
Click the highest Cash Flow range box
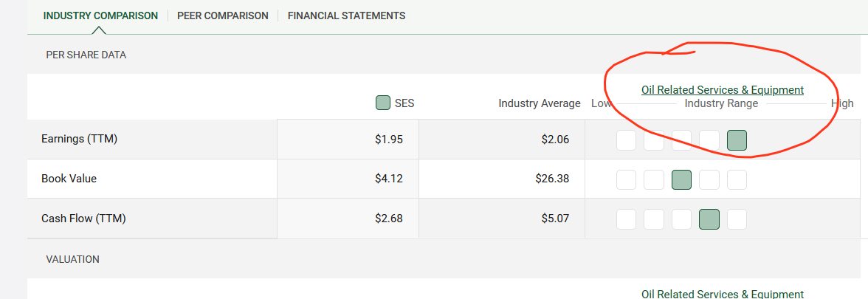pos(737,219)
